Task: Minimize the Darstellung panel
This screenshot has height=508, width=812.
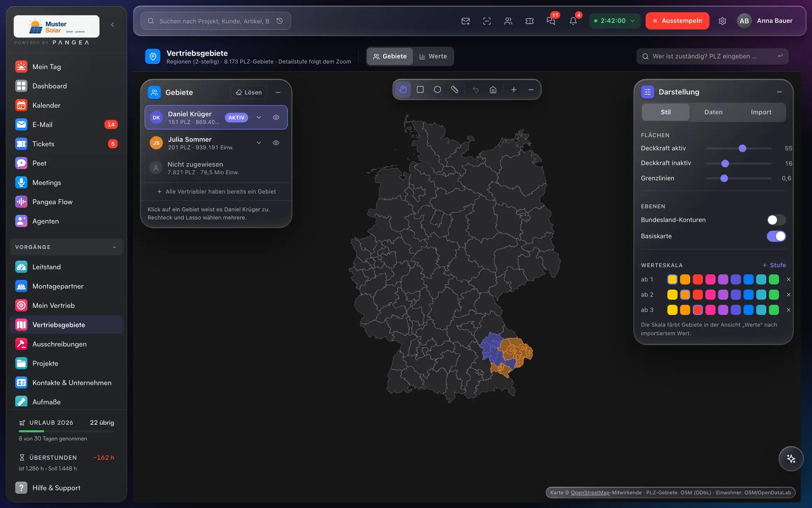Action: [779, 92]
